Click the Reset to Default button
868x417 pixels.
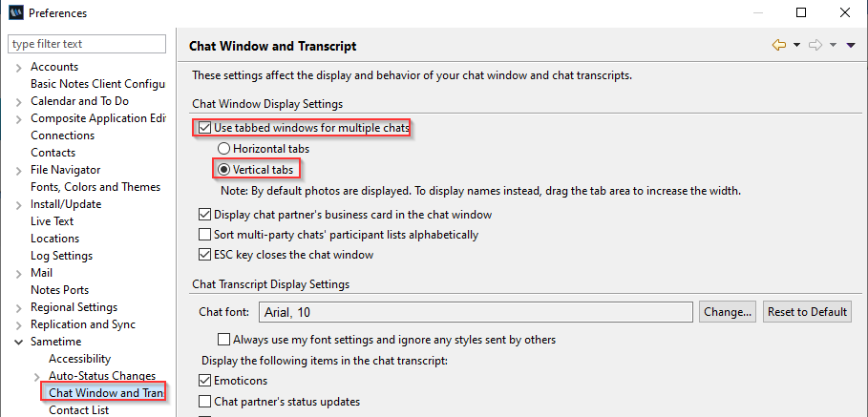807,312
